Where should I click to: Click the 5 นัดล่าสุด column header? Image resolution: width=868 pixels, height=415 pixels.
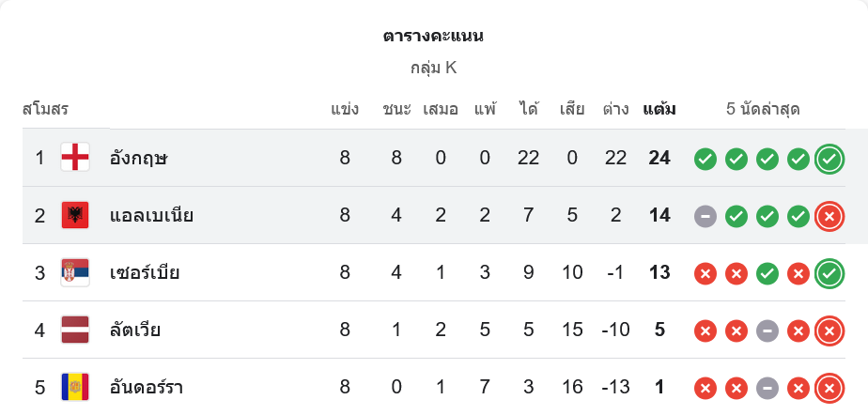pos(763,109)
